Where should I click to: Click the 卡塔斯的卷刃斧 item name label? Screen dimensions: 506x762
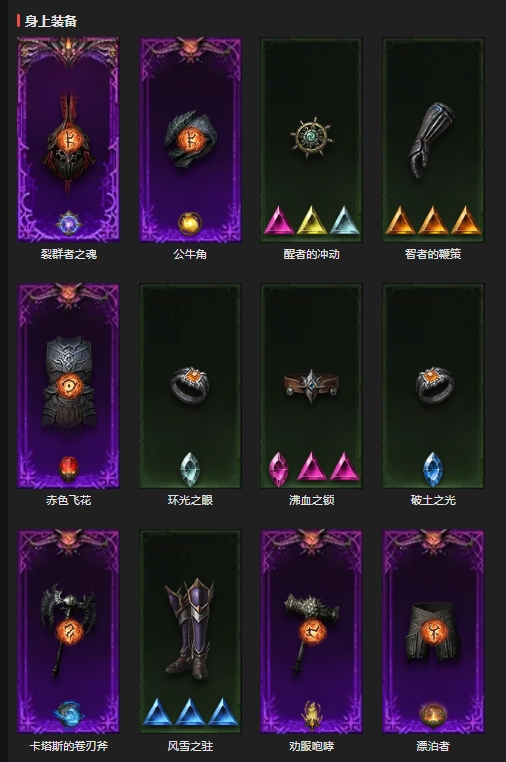pyautogui.click(x=69, y=746)
